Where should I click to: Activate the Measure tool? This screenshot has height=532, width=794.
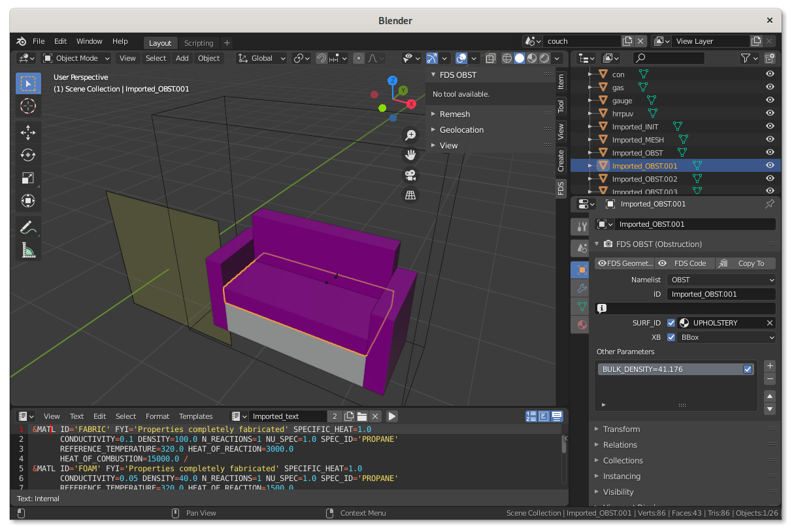coord(28,250)
